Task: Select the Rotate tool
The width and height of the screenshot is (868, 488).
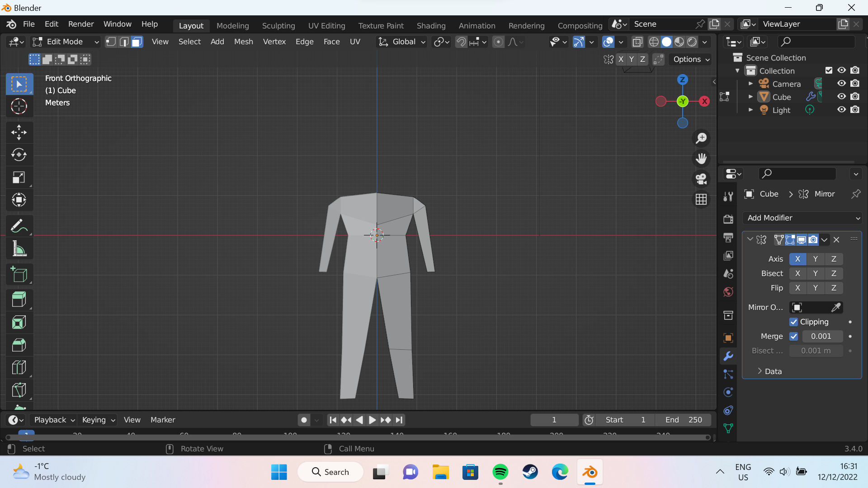Action: tap(19, 155)
